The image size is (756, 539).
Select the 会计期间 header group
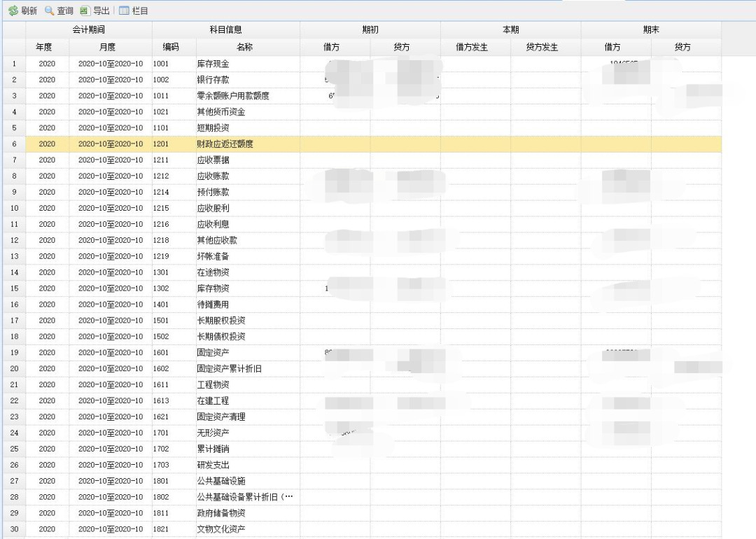coord(89,30)
